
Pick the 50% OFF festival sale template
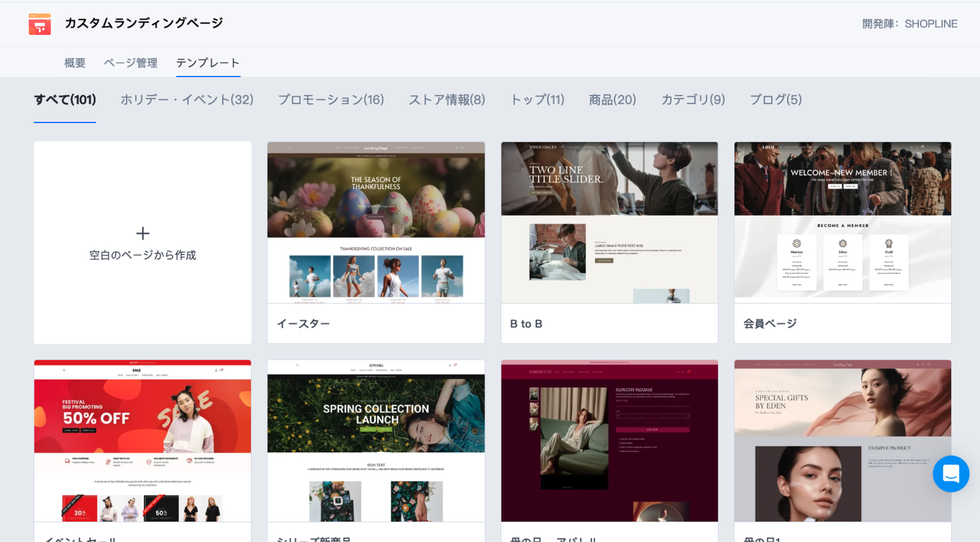[x=143, y=441]
